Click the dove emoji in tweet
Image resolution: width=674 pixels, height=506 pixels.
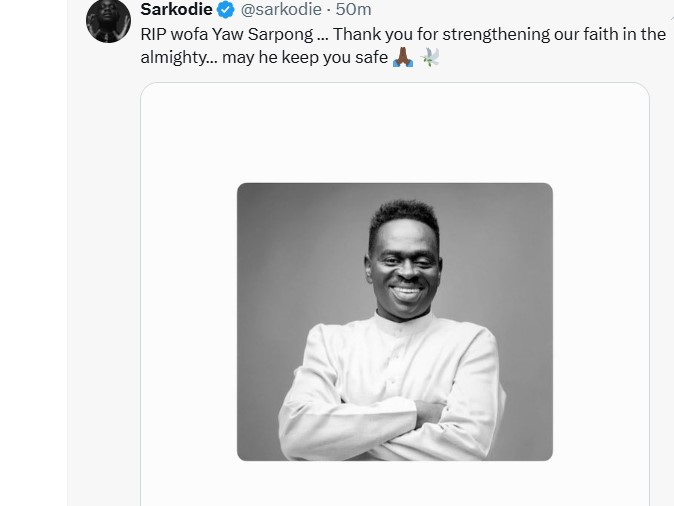[x=431, y=57]
